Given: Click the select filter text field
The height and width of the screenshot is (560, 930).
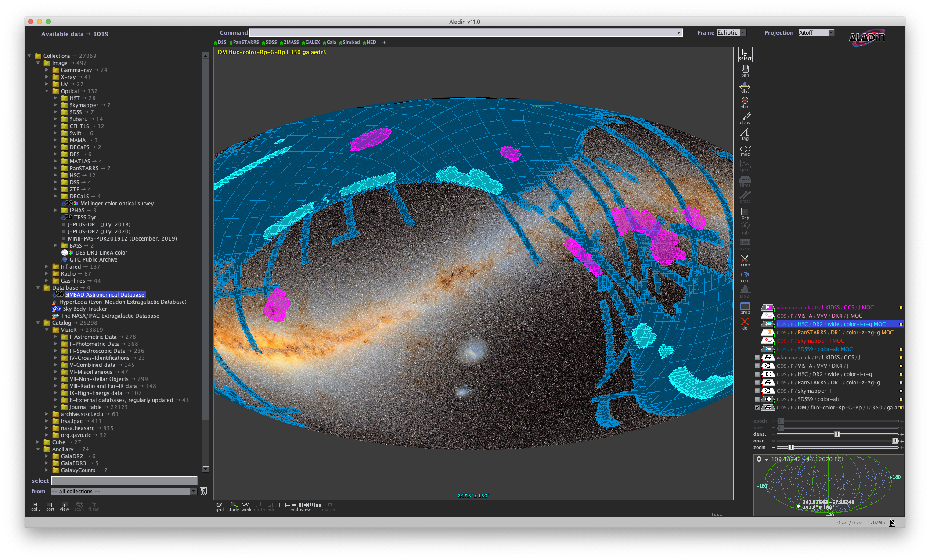Looking at the screenshot, I should (124, 480).
